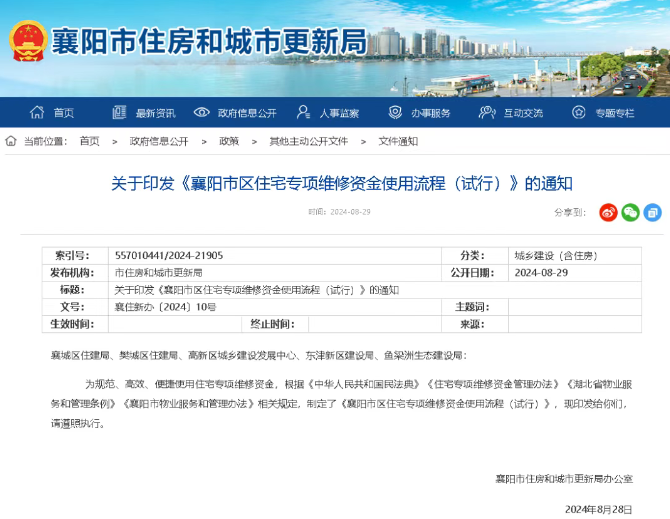Image resolution: width=670 pixels, height=519 pixels.
Task: Click the blue copy-link share icon
Action: (652, 212)
